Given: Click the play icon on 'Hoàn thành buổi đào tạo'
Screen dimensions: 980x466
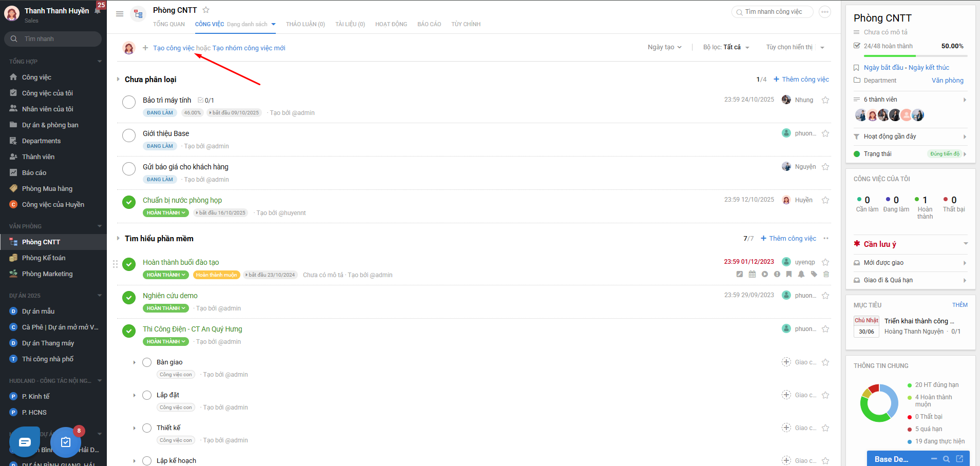Looking at the screenshot, I should tap(765, 274).
